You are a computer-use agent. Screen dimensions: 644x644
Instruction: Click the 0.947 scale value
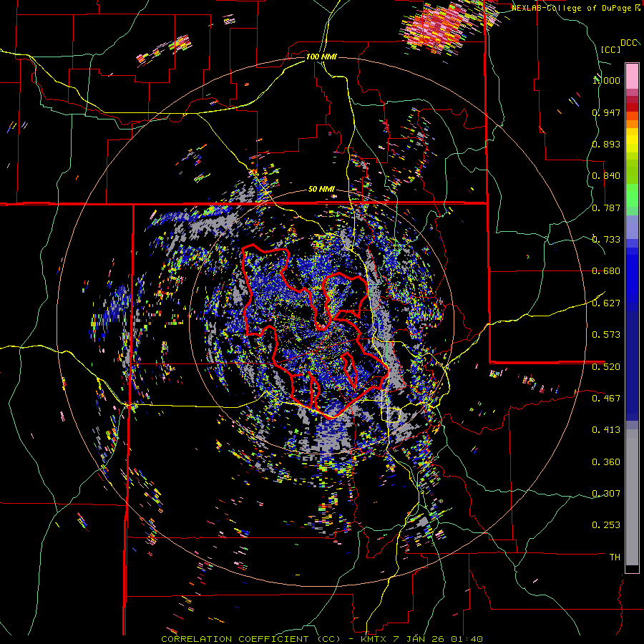pyautogui.click(x=606, y=112)
